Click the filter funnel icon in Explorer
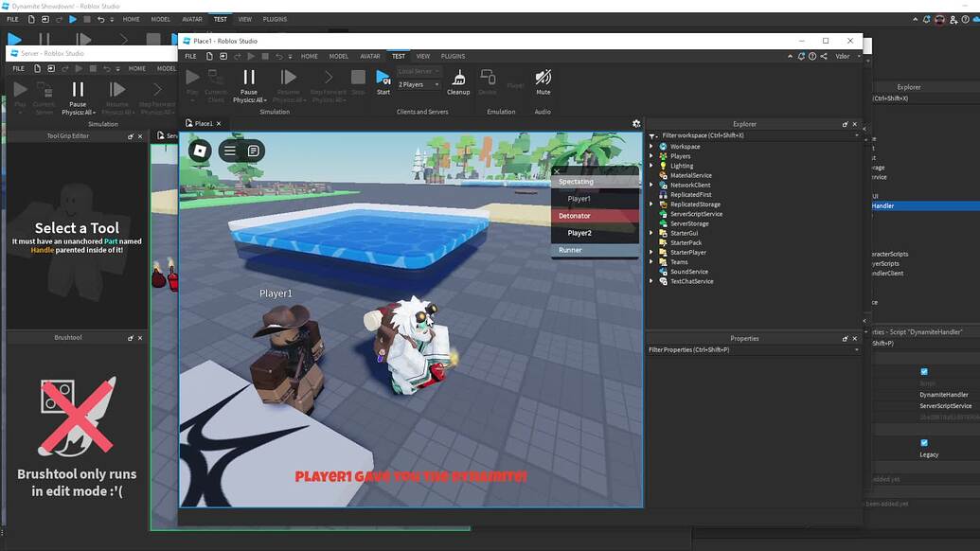 (650, 135)
